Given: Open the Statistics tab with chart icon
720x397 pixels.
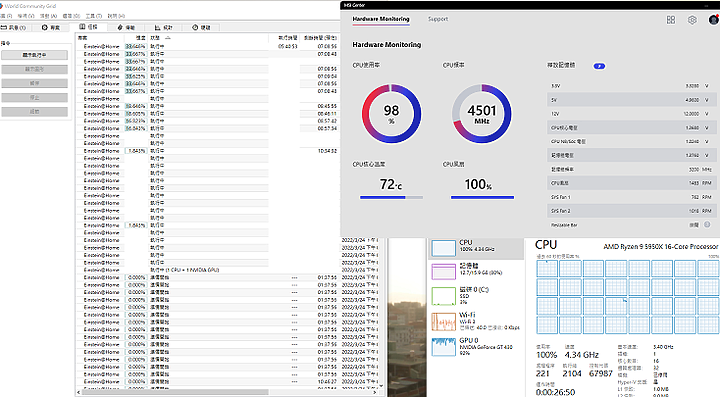Looking at the screenshot, I should coord(163,28).
